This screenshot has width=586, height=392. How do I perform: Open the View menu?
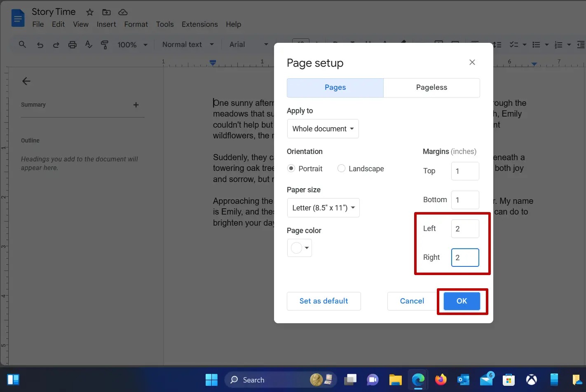pyautogui.click(x=81, y=24)
